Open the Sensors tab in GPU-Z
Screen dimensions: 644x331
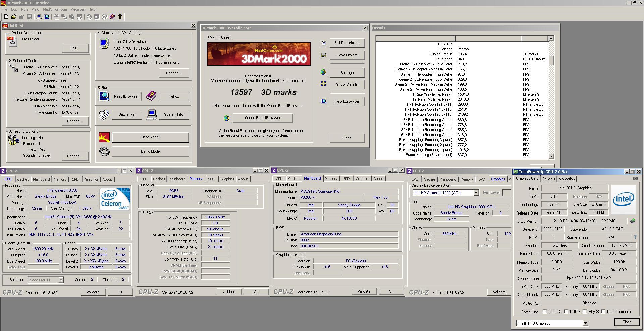549,179
